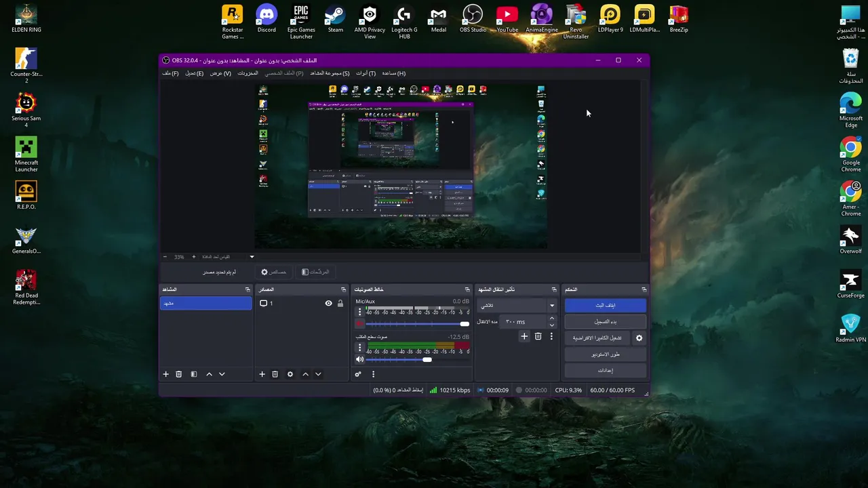Open the Google Chrome desktop shortcut
Viewport: 868px width, 488px height.
[x=851, y=155]
